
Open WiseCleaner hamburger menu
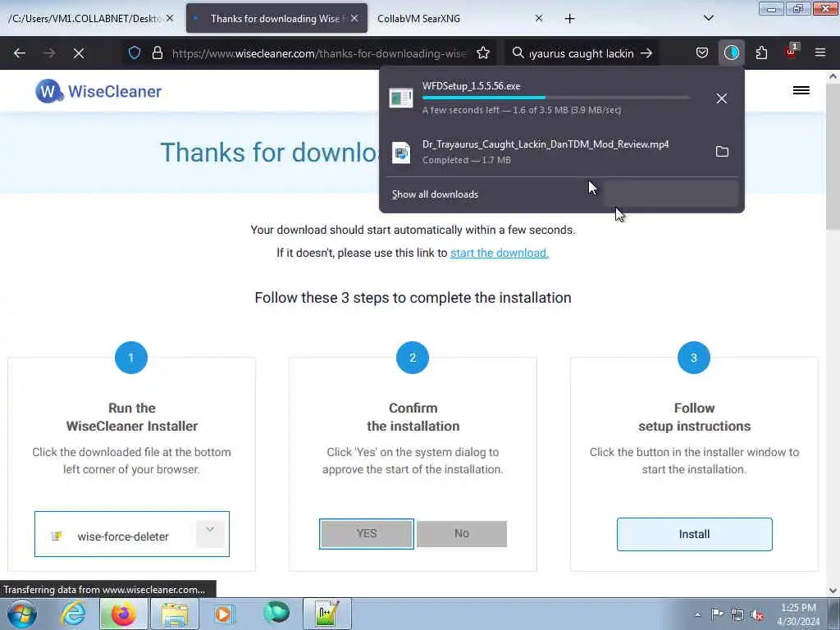(801, 90)
